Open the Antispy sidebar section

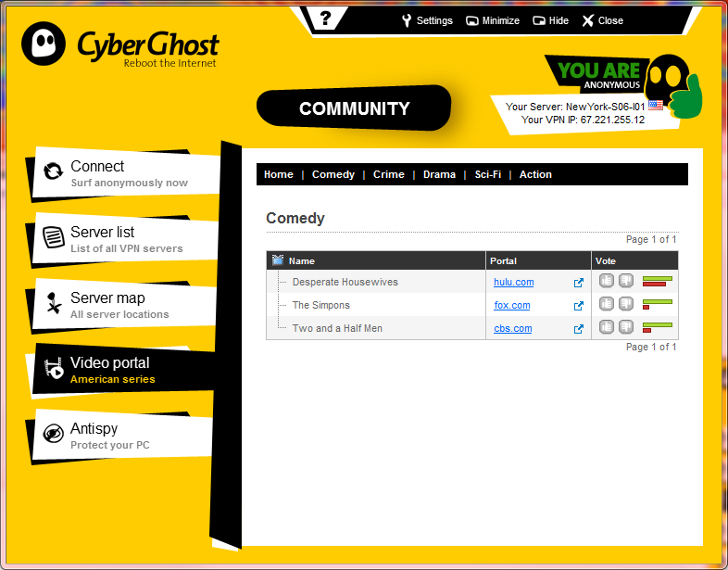[x=121, y=437]
